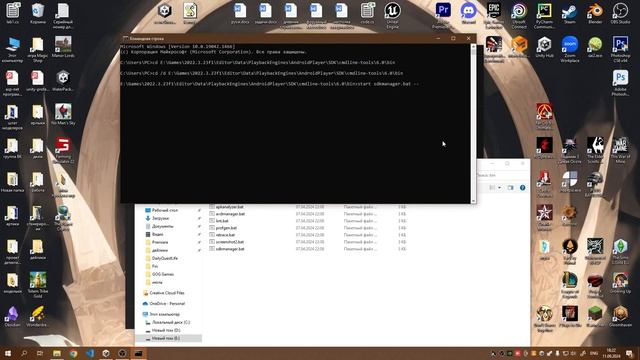640x360 pixels.
Task: Select Новый том (E:) in sidebar
Action: [x=166, y=338]
